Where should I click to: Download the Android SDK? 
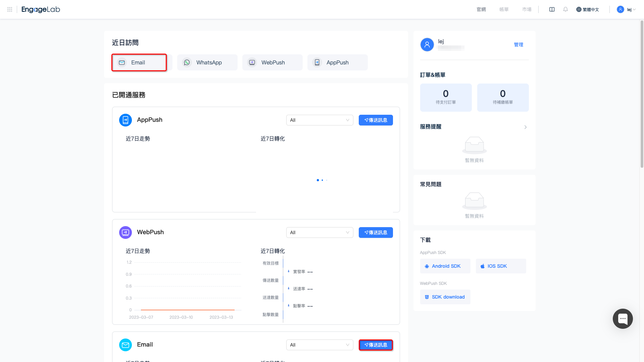445,266
